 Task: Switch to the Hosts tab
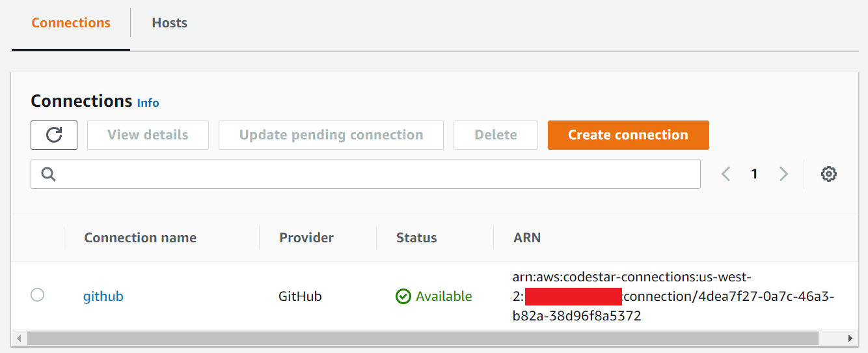point(169,23)
